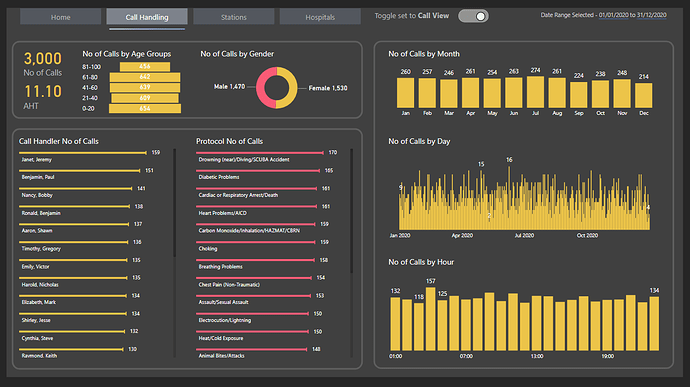
Task: Select the Jun bar in monthly chart
Action: tap(514, 93)
